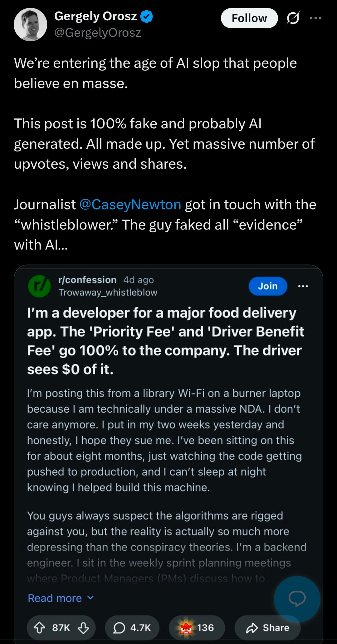Image resolution: width=337 pixels, height=644 pixels.
Task: Open the @CaseyNewton mention link
Action: coord(130,205)
